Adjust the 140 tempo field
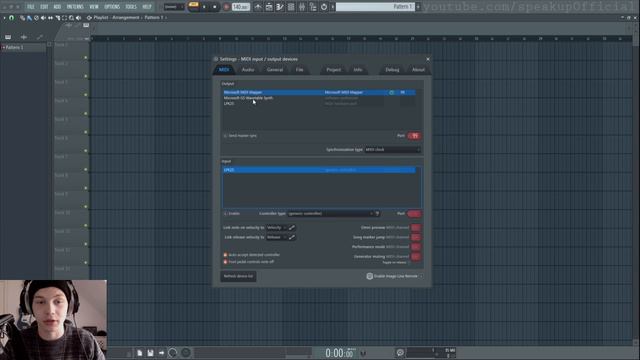Screen dimensions: 640x360 [x=241, y=7]
